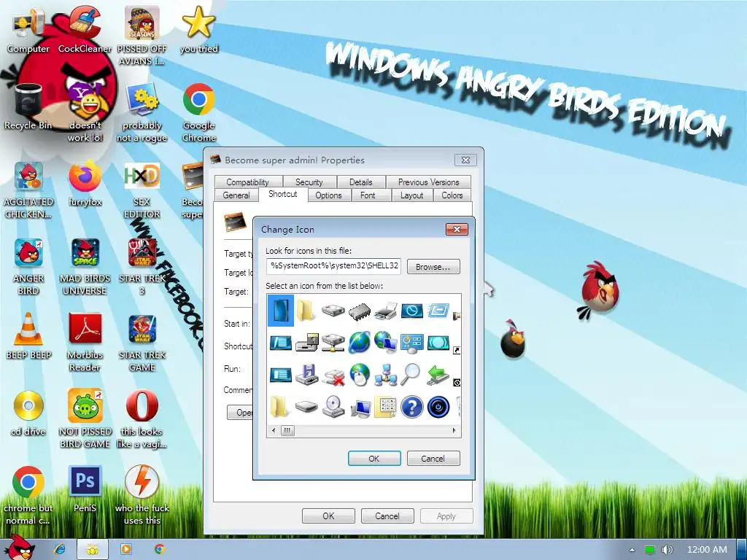Pick the blue help question mark icon

tap(412, 407)
